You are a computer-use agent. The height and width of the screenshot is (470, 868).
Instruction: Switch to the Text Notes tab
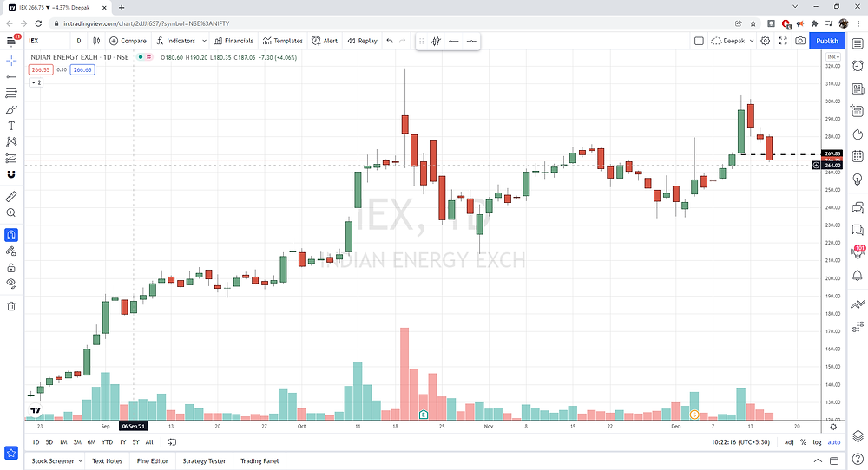coord(107,460)
